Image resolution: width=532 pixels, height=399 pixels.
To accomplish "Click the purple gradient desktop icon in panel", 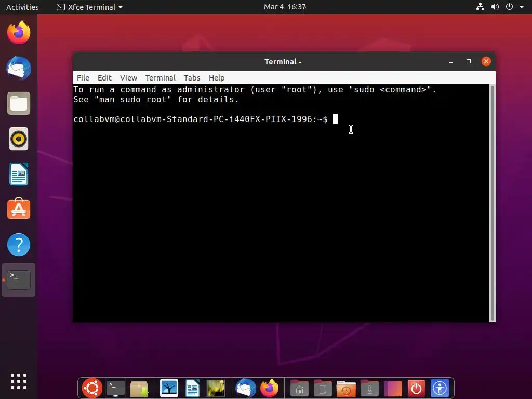I will 393,389.
